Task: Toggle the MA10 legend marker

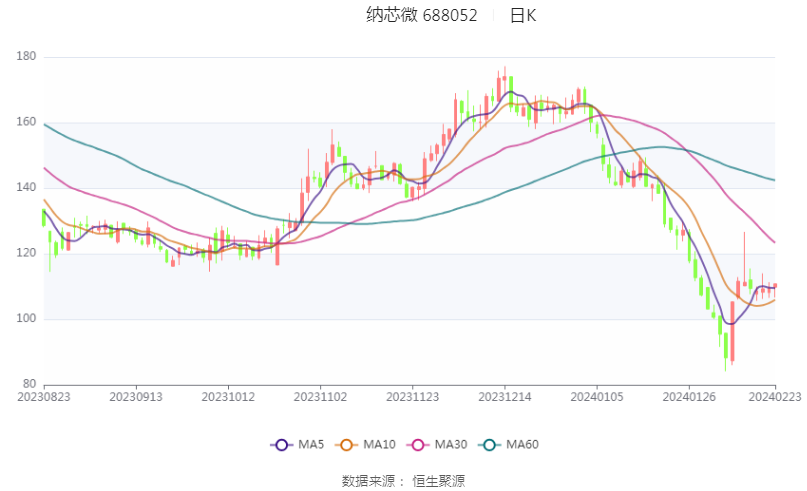Action: (346, 445)
